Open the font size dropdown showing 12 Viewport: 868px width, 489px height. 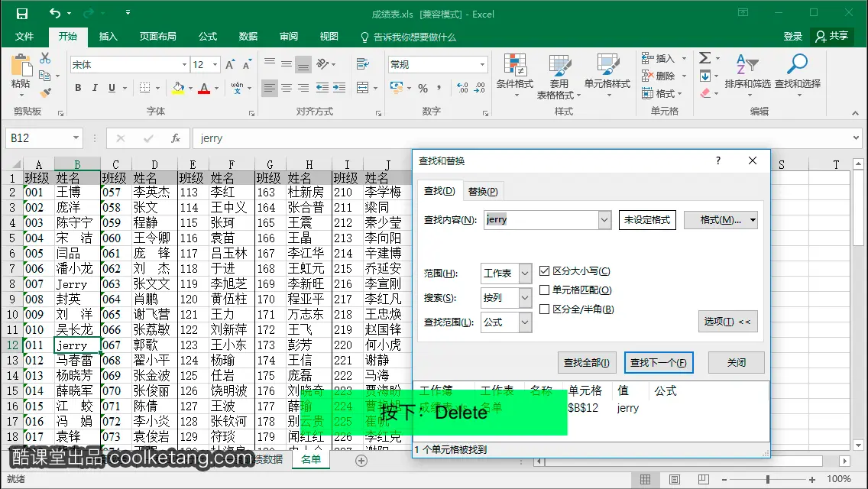tap(215, 65)
